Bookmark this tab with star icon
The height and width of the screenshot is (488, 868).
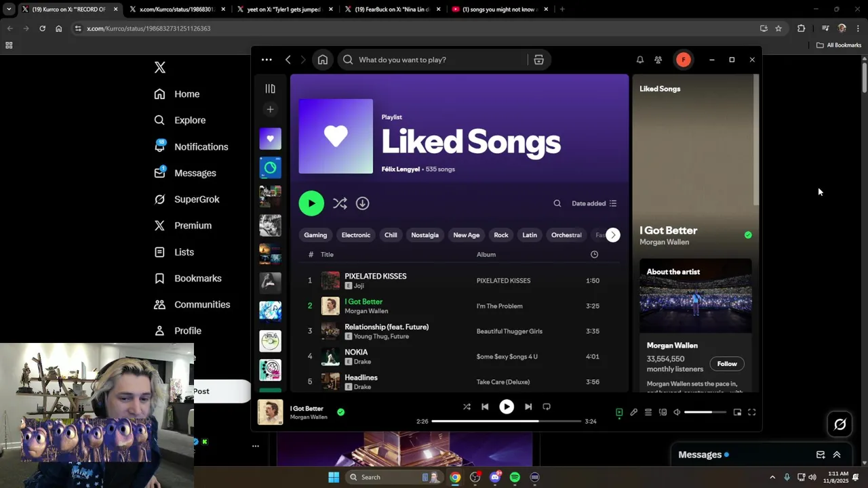[x=778, y=28]
